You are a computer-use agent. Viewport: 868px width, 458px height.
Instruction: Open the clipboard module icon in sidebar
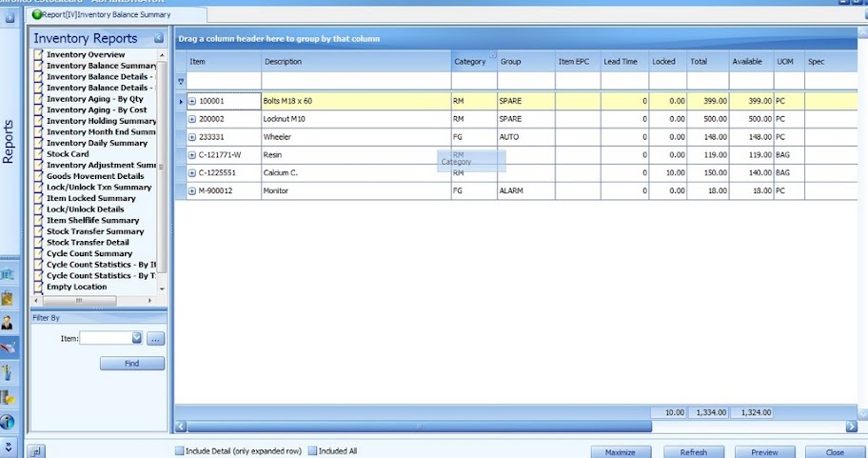(x=8, y=298)
